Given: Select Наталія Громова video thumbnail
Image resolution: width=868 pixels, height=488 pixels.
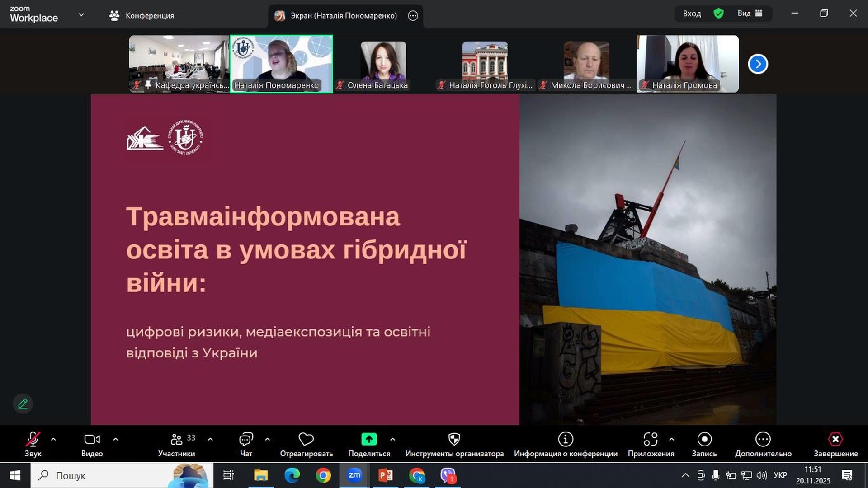Looking at the screenshot, I should pyautogui.click(x=688, y=63).
